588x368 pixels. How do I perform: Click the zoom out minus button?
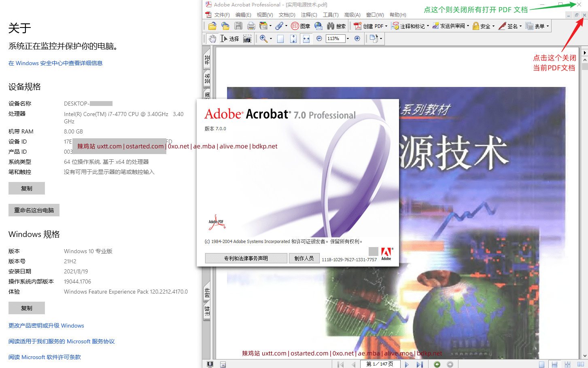click(x=319, y=38)
